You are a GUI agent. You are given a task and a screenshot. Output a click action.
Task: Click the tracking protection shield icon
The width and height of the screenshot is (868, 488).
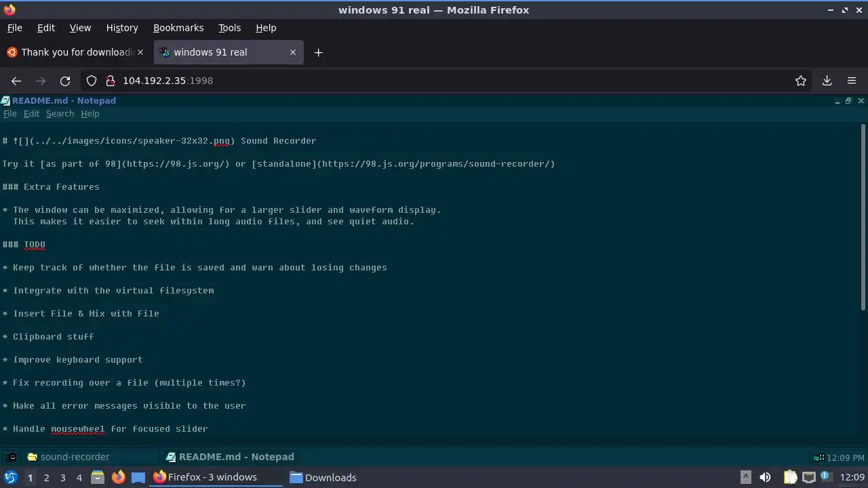coord(92,81)
